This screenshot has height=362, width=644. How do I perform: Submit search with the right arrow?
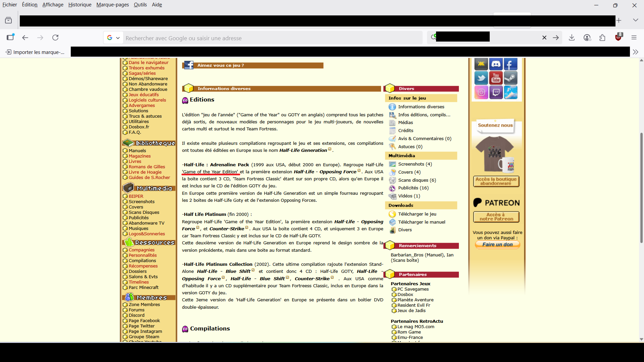click(556, 38)
